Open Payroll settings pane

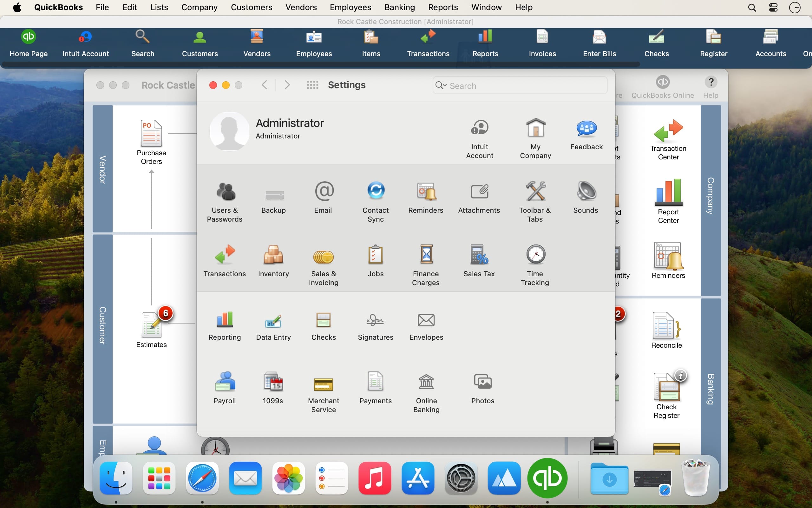(x=225, y=388)
